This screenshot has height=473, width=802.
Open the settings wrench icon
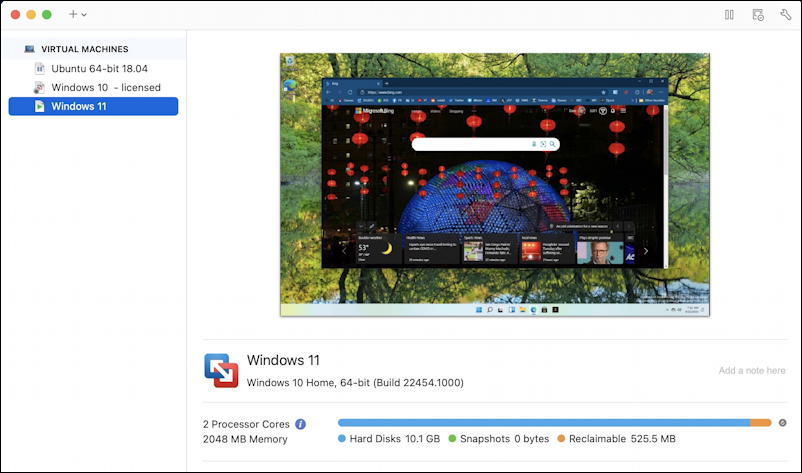pos(786,15)
